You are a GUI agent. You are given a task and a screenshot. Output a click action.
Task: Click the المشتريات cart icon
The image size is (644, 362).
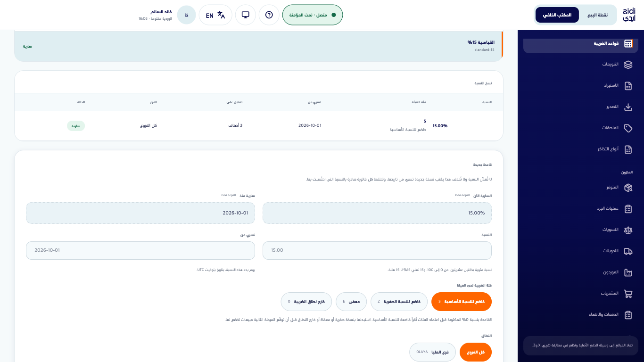(x=628, y=294)
